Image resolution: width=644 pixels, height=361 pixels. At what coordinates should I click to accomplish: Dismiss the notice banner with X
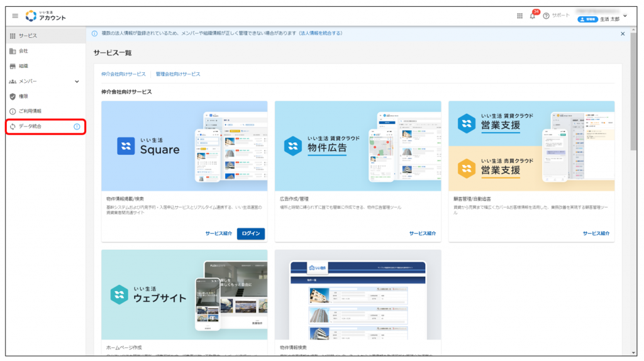pos(623,34)
